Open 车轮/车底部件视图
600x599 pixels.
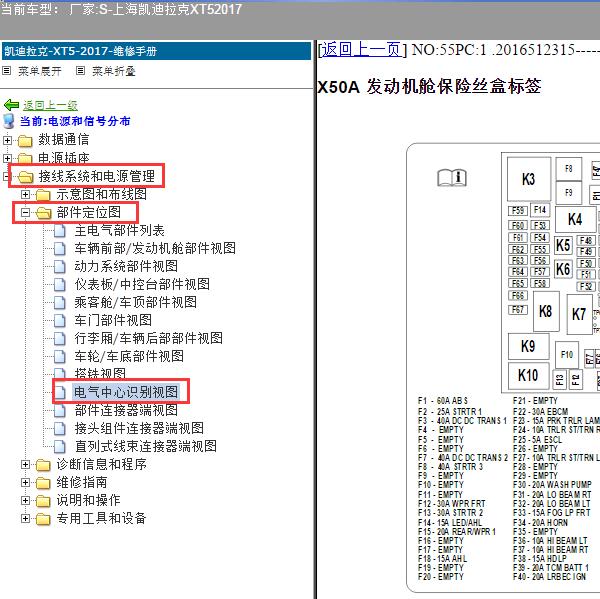coord(129,356)
